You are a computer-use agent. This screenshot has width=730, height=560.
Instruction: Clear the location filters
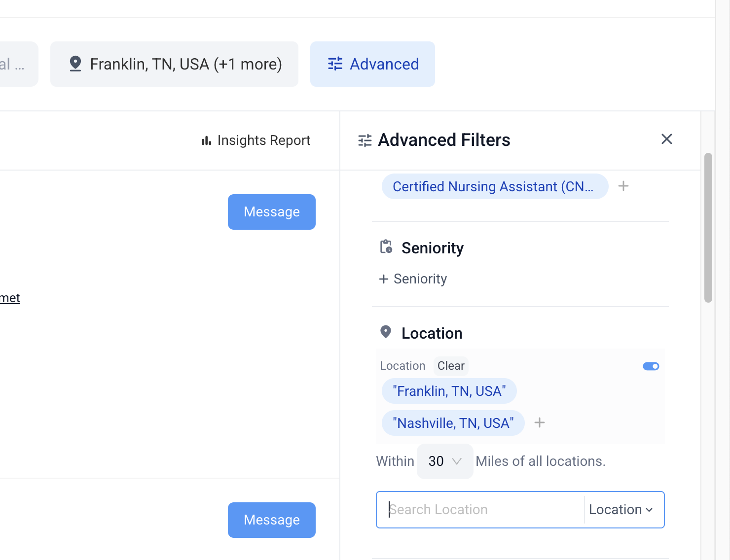(450, 366)
